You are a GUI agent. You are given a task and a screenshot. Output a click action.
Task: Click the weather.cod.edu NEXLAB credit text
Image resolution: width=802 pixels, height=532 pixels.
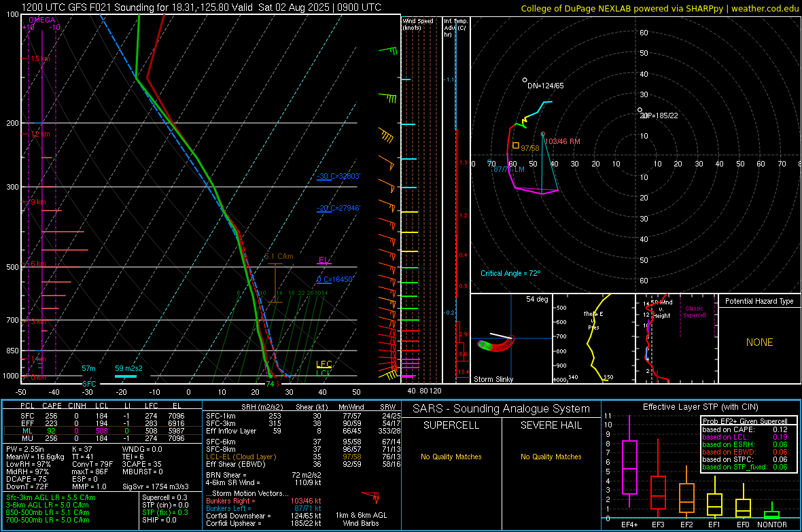coord(659,8)
